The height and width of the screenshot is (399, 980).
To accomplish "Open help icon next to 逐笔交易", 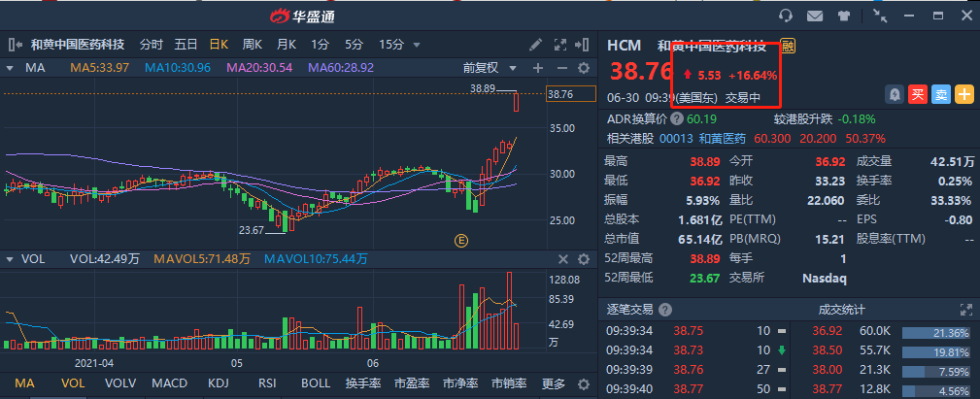I will click(x=665, y=310).
